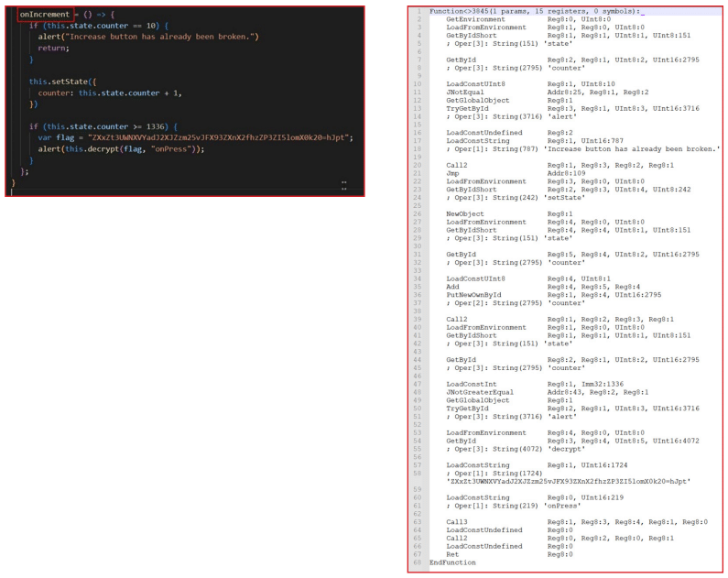Click the 'LoadConstString Reg8:0, UInt16:219' instruction
This screenshot has height=578, width=728.
coord(535,497)
